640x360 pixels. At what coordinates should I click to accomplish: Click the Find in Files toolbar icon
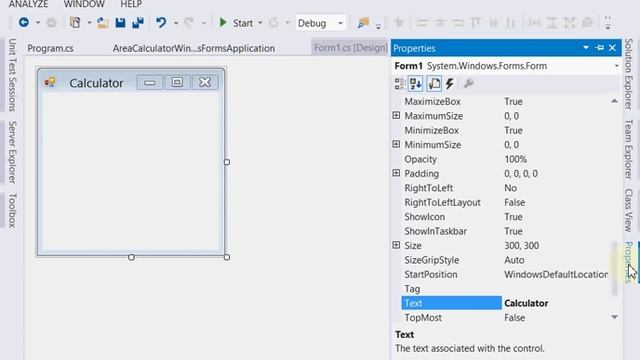[x=363, y=23]
